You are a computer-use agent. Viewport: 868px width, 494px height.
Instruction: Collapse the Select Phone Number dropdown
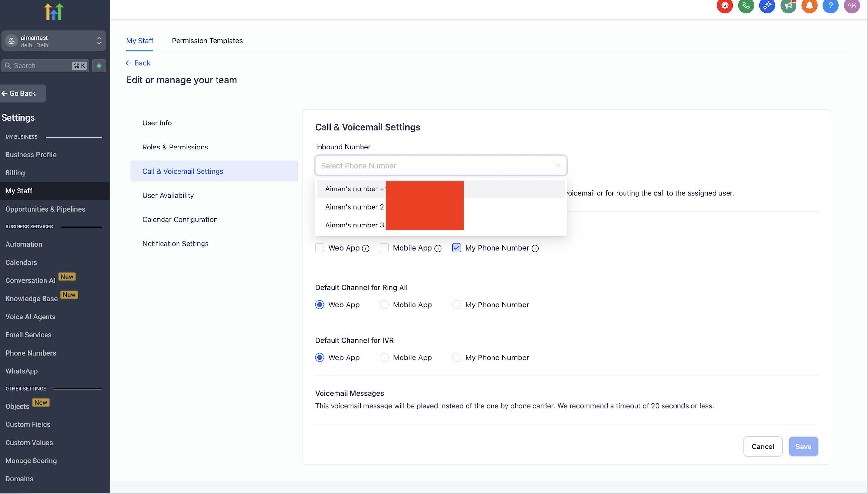558,165
